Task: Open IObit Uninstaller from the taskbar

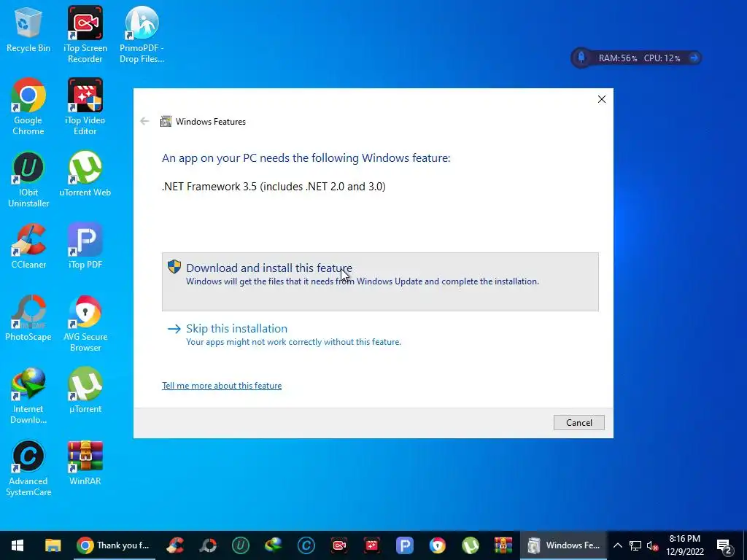Action: 241,545
